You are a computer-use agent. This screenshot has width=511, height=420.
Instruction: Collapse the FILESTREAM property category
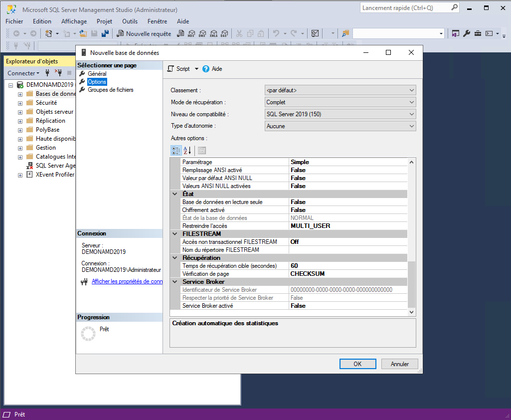pyautogui.click(x=175, y=234)
